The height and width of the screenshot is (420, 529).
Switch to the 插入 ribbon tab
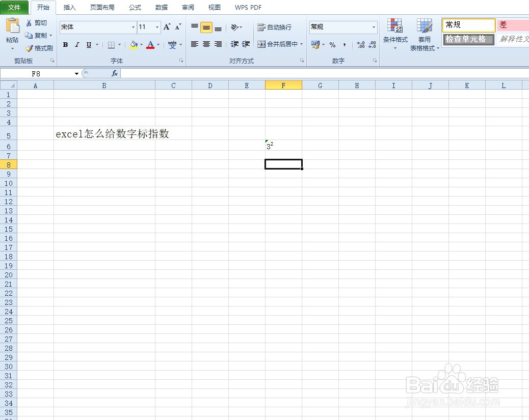(69, 7)
